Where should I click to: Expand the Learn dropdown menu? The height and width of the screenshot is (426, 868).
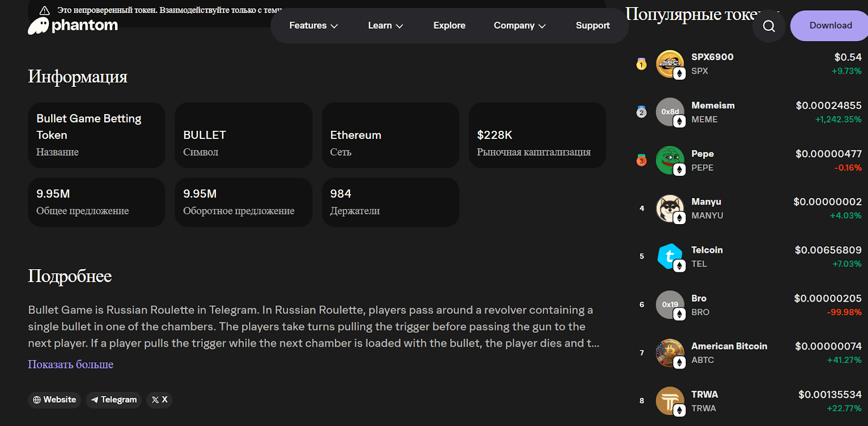point(385,26)
